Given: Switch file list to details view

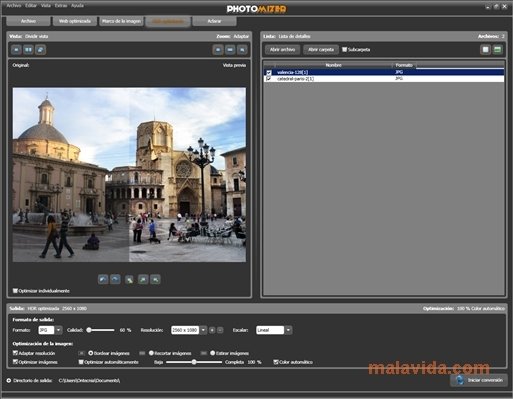Looking at the screenshot, I should [498, 50].
